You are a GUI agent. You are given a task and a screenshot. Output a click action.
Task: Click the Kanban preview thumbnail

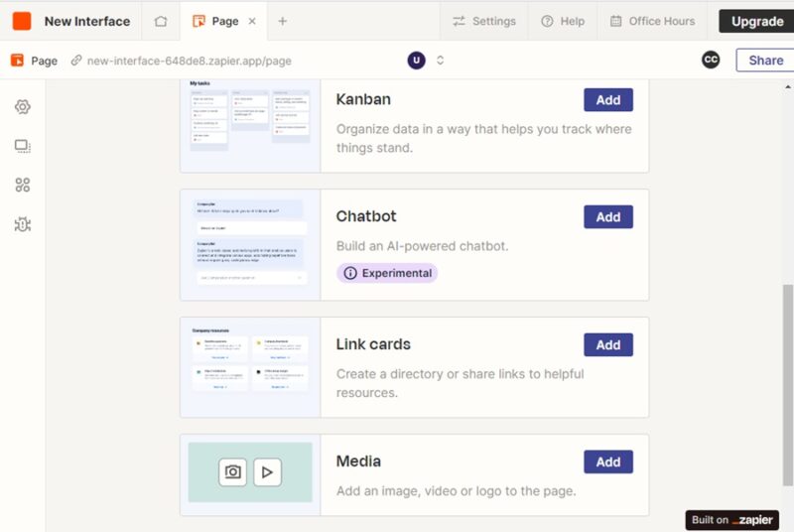pyautogui.click(x=250, y=125)
